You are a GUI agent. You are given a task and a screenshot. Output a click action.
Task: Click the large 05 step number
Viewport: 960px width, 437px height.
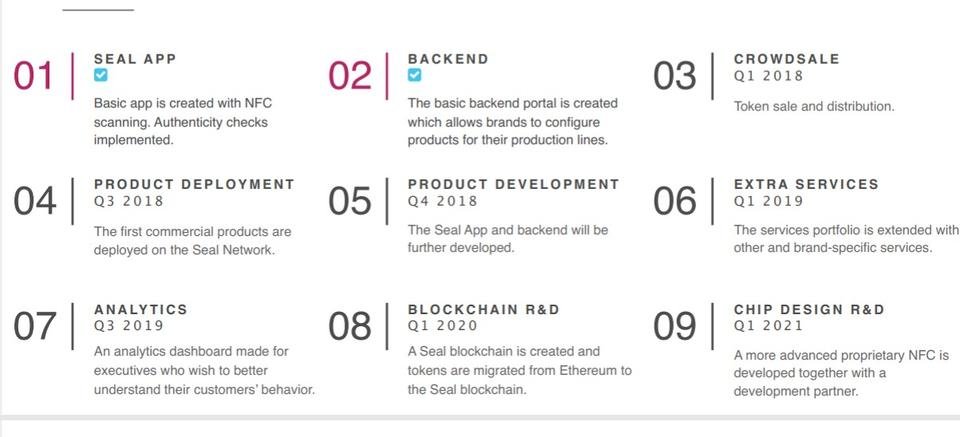[350, 201]
